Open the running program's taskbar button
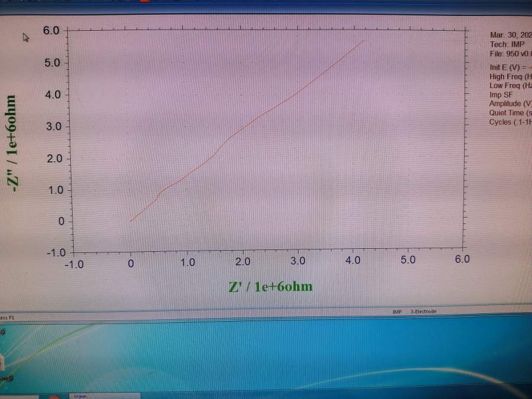This screenshot has height=399, width=532. (x=105, y=396)
